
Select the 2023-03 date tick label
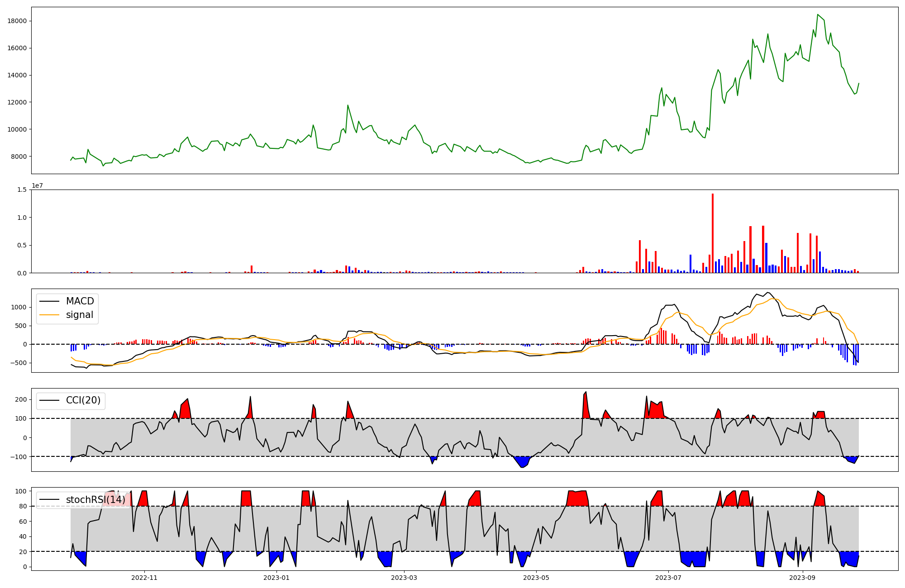pyautogui.click(x=404, y=578)
